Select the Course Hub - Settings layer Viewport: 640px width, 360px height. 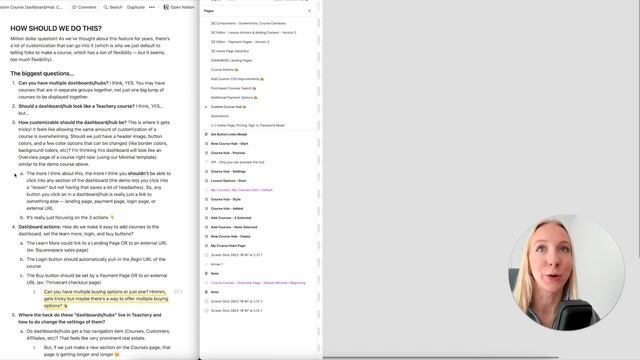[228, 171]
